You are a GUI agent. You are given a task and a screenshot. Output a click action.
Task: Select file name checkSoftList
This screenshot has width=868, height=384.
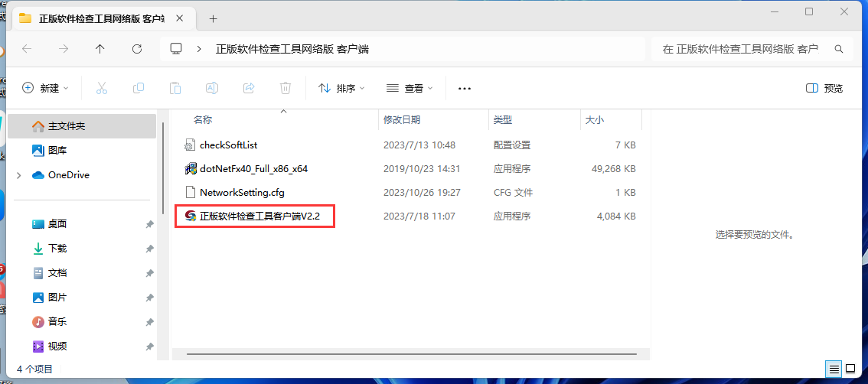pyautogui.click(x=229, y=145)
